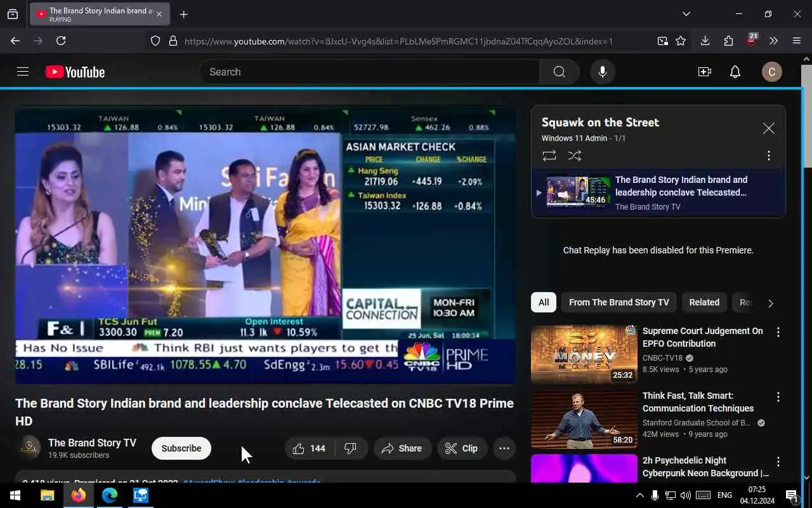Open picture-in-picture icon in address bar
Viewport: 812px width, 508px height.
tap(662, 41)
